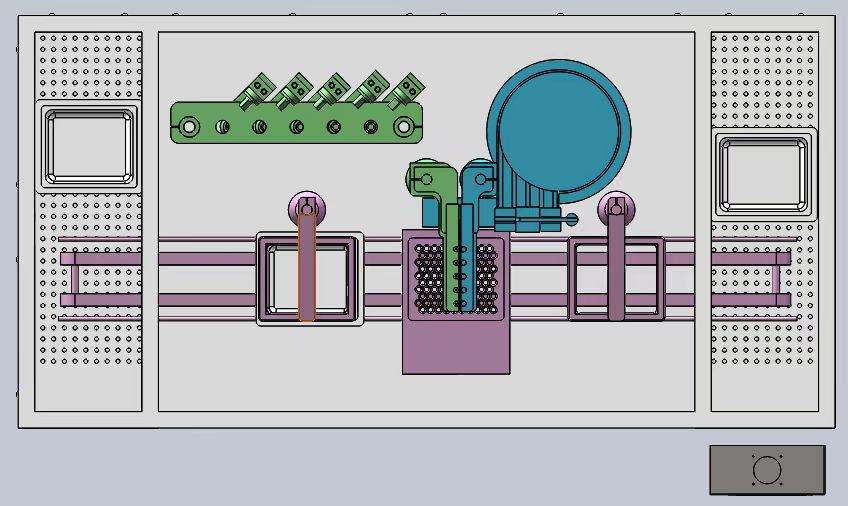
Task: Pick the pink round knob above highlighted bar
Action: [307, 208]
